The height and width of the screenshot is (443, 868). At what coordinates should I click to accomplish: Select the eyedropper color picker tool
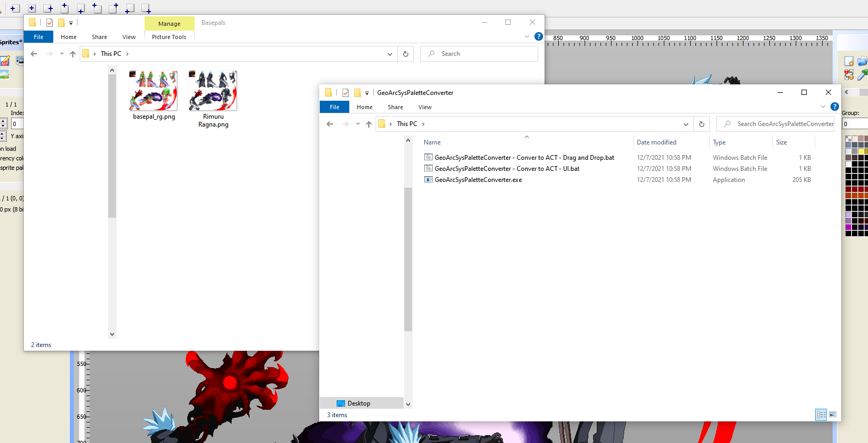(x=863, y=75)
